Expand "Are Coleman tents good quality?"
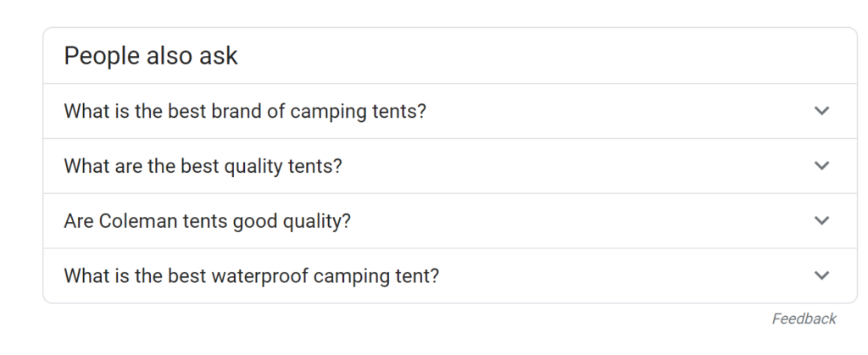The image size is (868, 355). click(207, 221)
